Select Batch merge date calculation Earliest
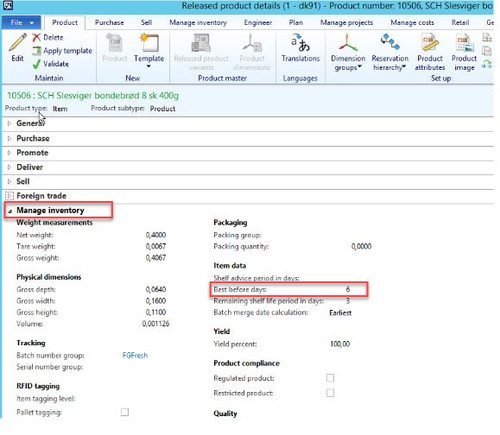 pos(340,313)
